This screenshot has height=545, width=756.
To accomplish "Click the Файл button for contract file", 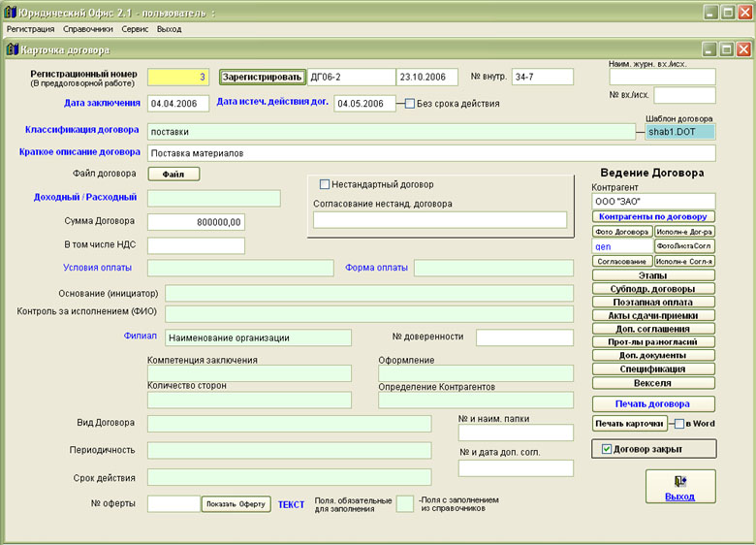I will point(173,175).
